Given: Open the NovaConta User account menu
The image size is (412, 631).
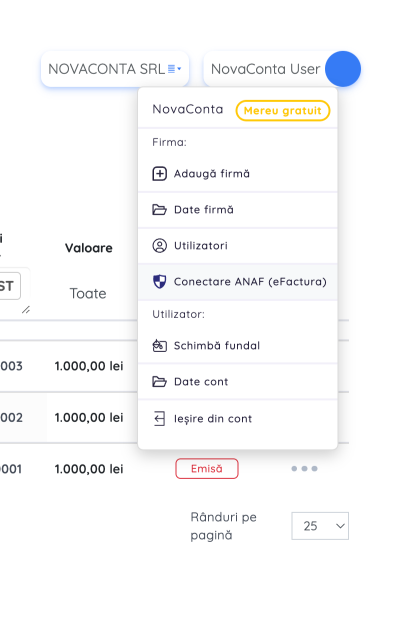Looking at the screenshot, I should (x=266, y=69).
